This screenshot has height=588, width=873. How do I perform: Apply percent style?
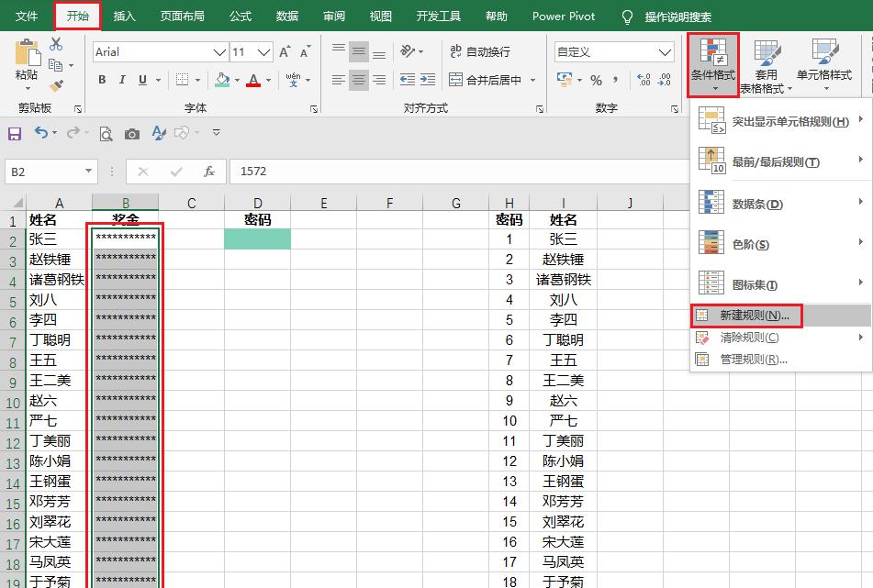[597, 80]
